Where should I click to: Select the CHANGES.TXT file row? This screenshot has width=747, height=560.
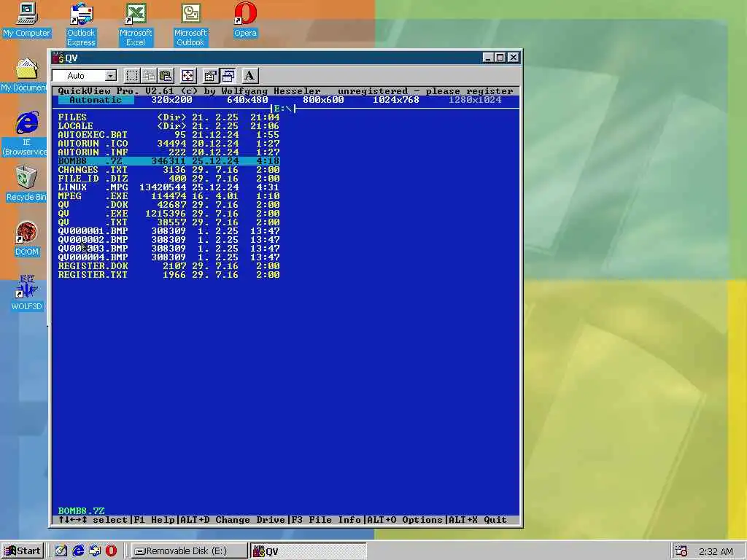(169, 169)
